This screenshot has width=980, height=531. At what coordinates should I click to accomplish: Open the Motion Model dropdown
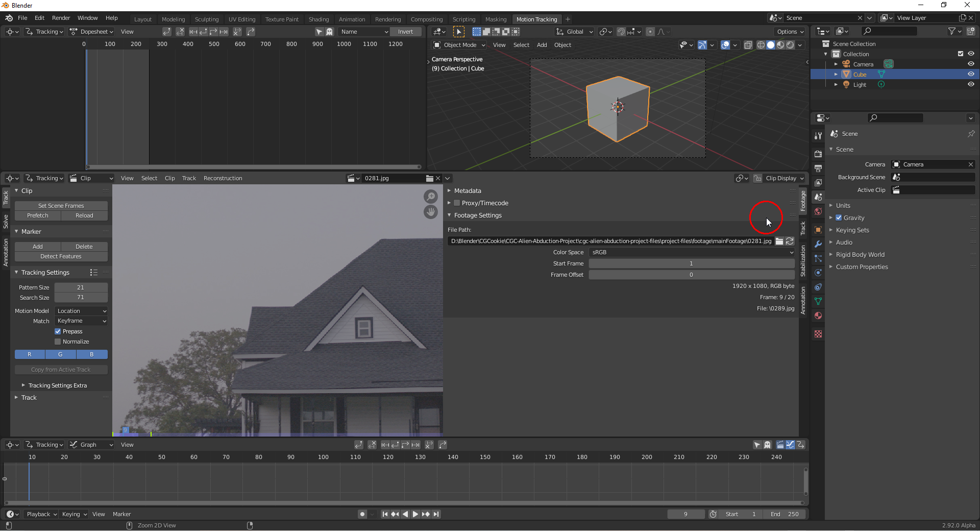click(81, 310)
